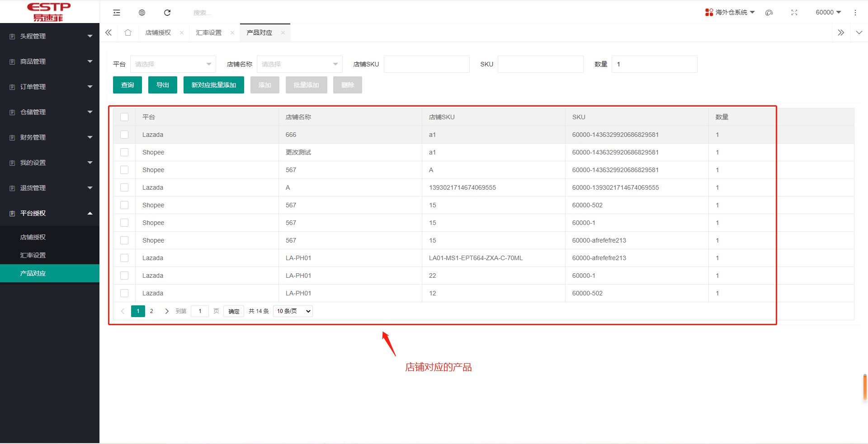Click the sidebar collapse menu icon
Image resolution: width=868 pixels, height=444 pixels.
(117, 13)
